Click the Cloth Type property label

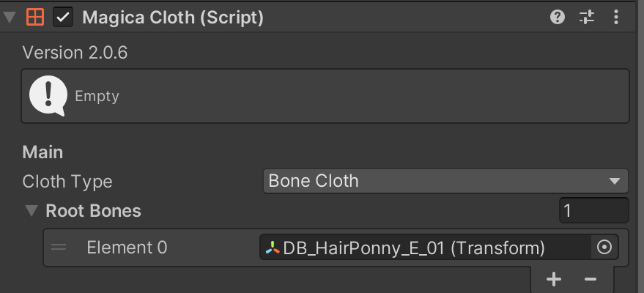[x=67, y=180]
